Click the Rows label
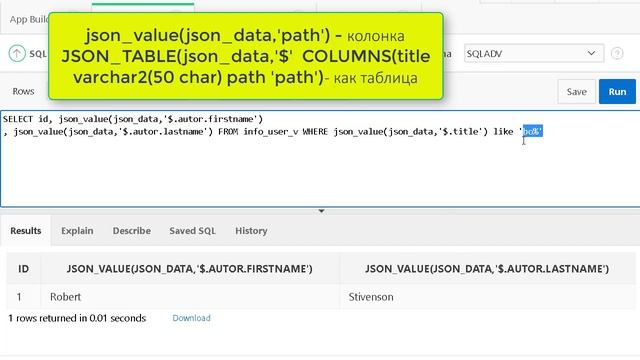The width and height of the screenshot is (640, 360). (23, 91)
